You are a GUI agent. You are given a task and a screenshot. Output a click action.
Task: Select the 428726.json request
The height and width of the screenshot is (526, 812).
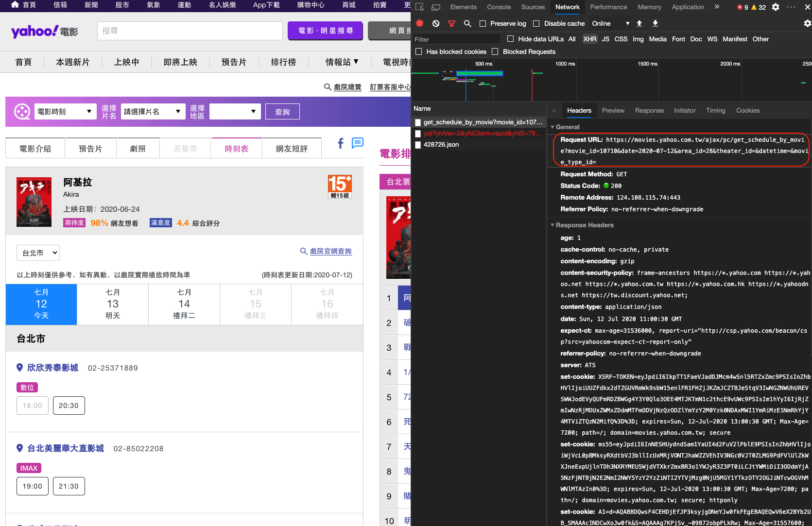tap(479, 145)
